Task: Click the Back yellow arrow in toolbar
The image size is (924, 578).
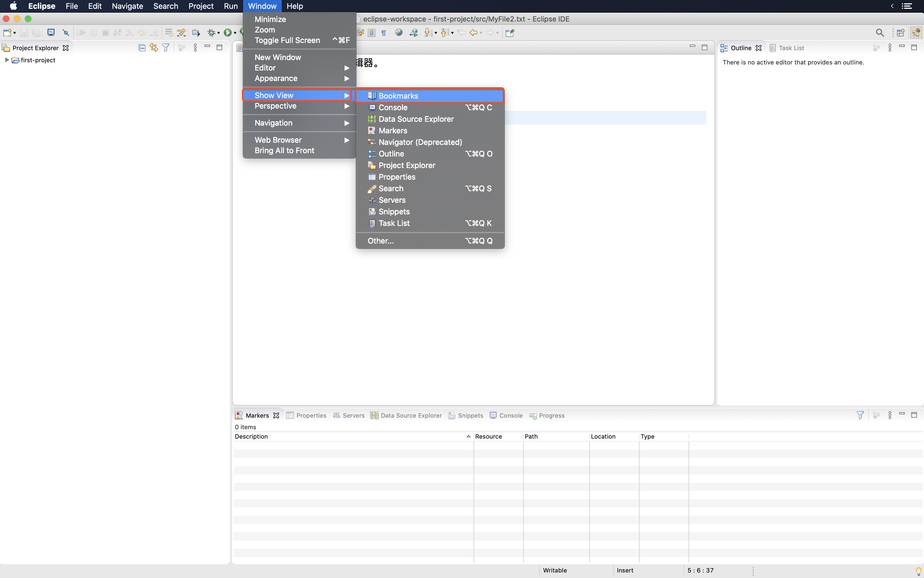Action: [x=474, y=33]
